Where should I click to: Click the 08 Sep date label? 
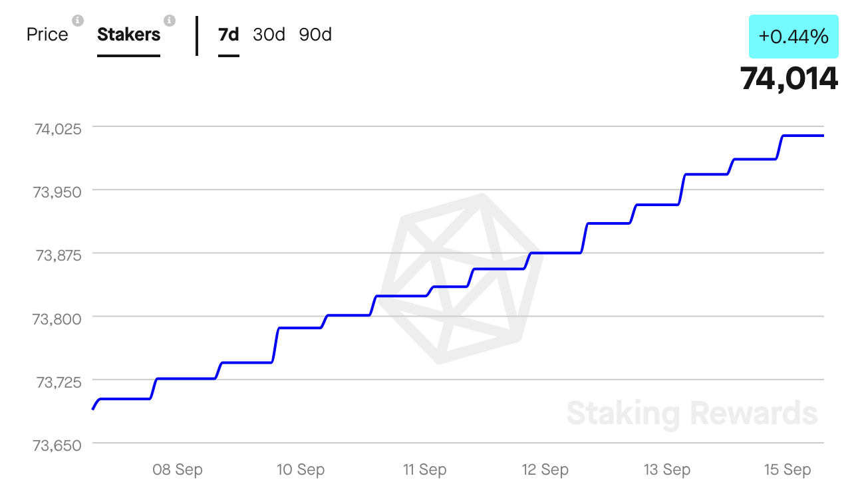click(178, 470)
